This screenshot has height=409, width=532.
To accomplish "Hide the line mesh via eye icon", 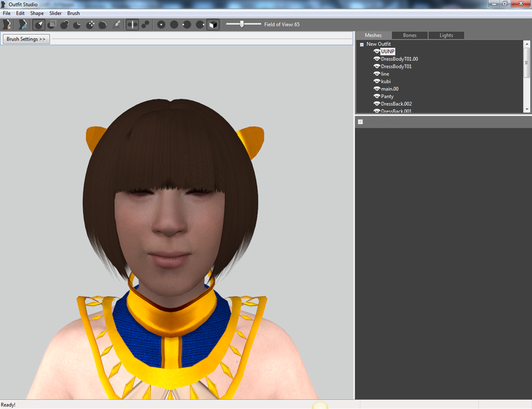I will click(x=377, y=74).
